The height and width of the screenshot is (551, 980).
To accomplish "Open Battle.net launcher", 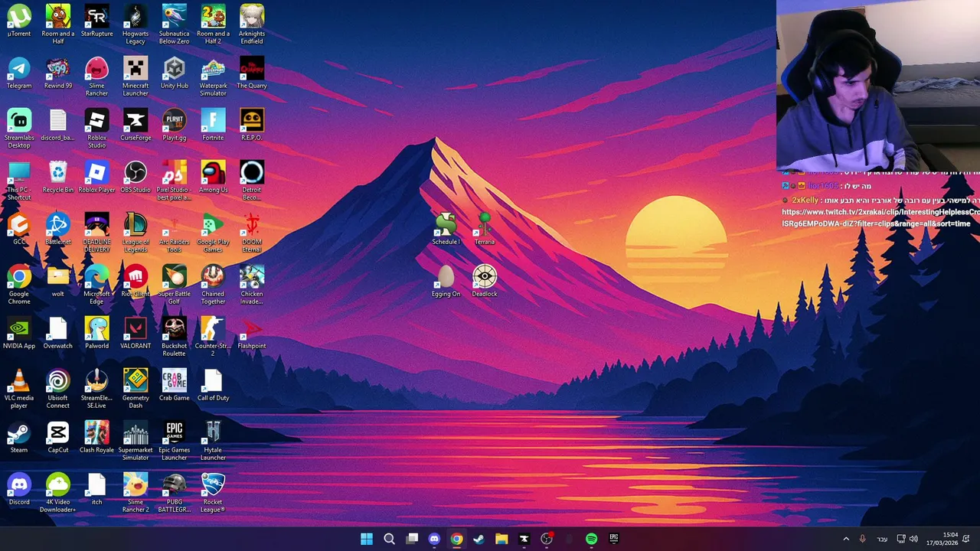I will click(x=58, y=230).
